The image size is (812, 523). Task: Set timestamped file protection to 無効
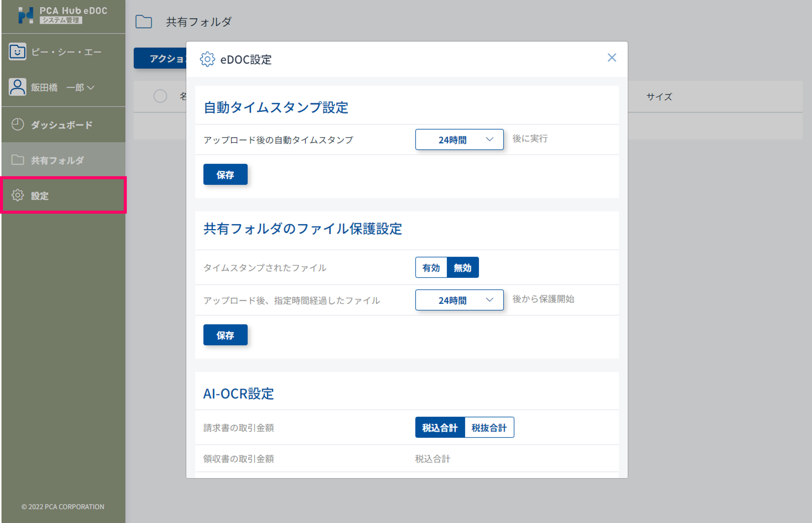pos(463,268)
